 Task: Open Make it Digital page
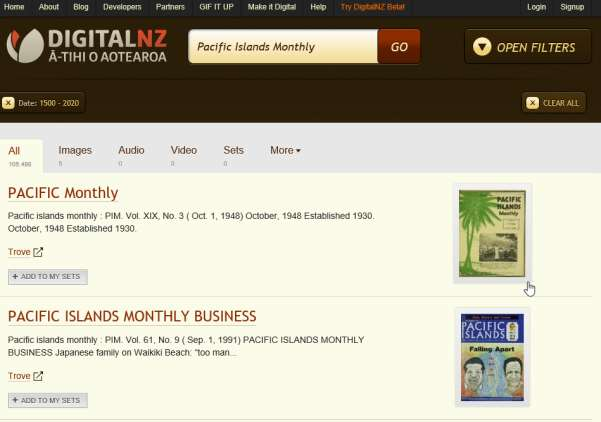point(272,7)
